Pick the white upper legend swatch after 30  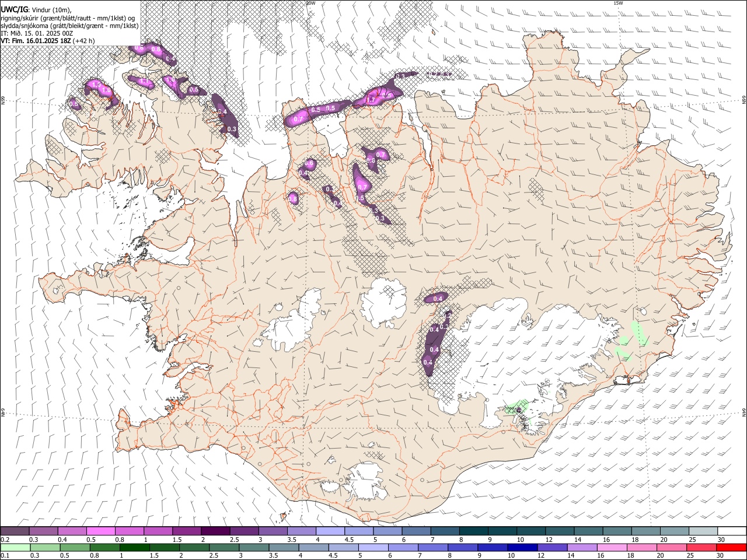pyautogui.click(x=731, y=531)
